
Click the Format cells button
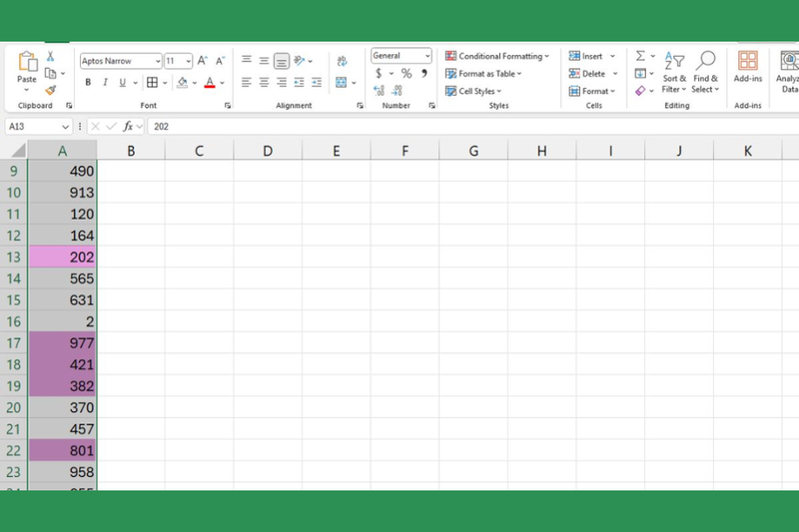[x=592, y=91]
